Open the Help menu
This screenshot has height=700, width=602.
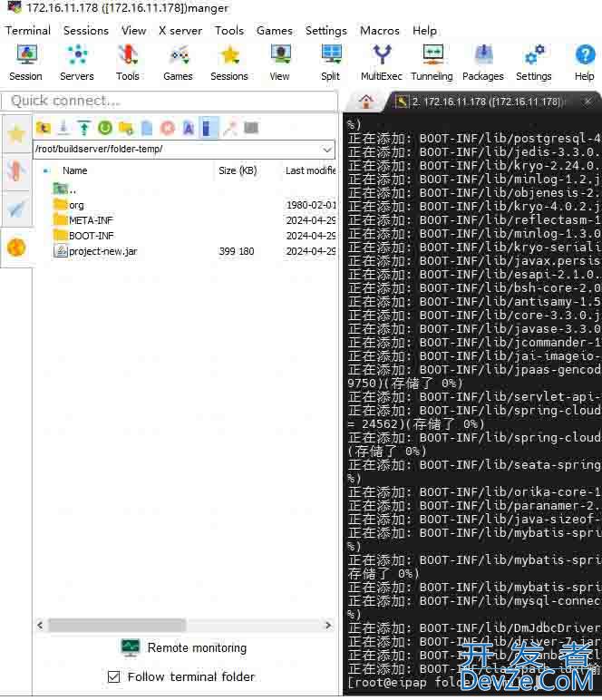point(424,30)
